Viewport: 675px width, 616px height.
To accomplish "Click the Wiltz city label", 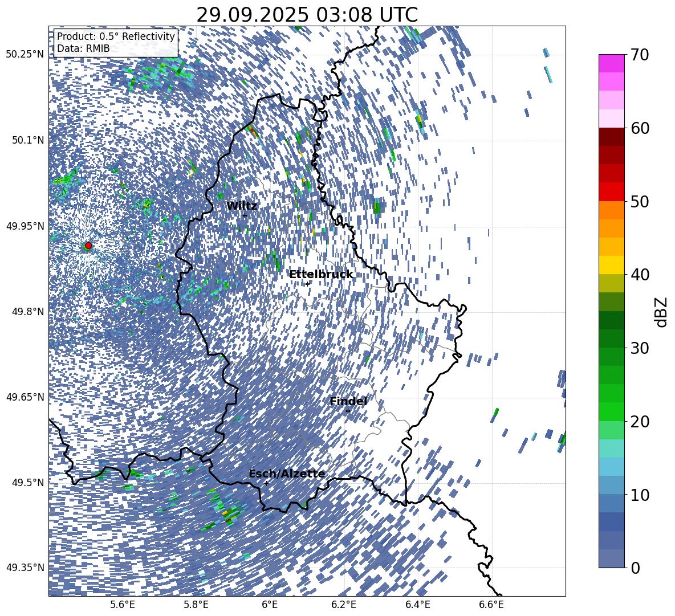I will point(242,206).
